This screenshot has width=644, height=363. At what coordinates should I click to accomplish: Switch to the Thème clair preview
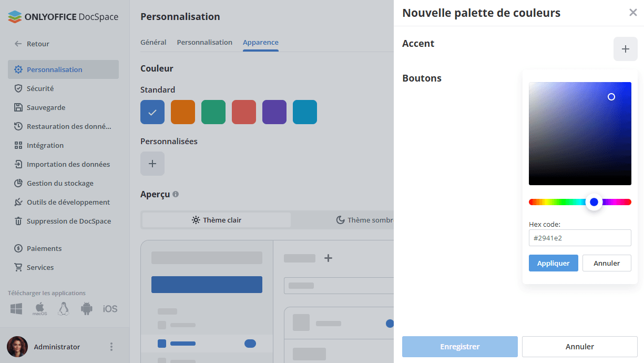tap(217, 220)
